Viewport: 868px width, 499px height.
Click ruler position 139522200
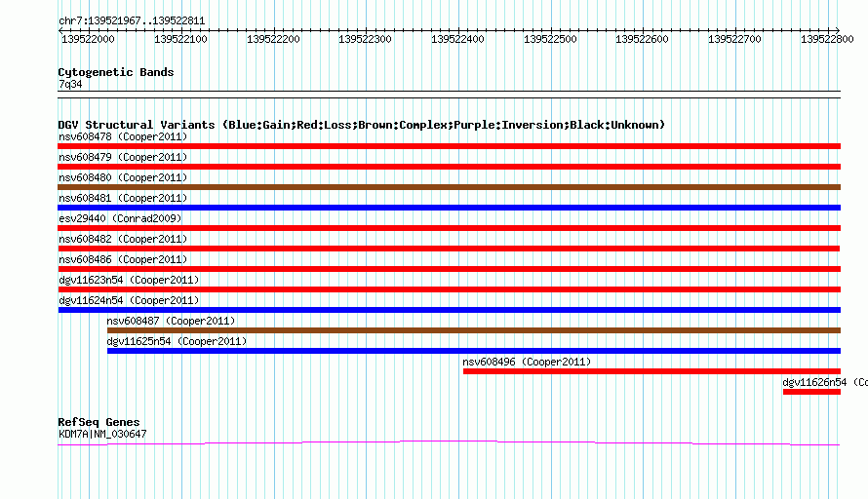click(273, 39)
